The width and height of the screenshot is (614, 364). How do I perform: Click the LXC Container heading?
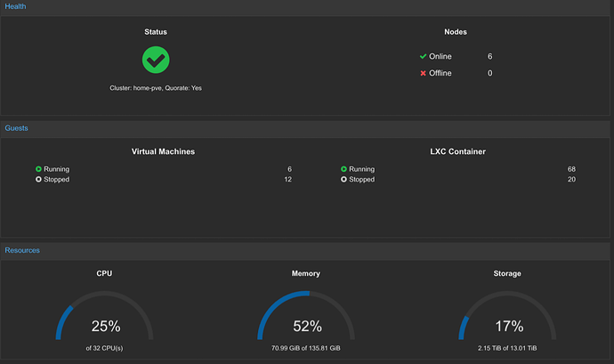tap(457, 151)
